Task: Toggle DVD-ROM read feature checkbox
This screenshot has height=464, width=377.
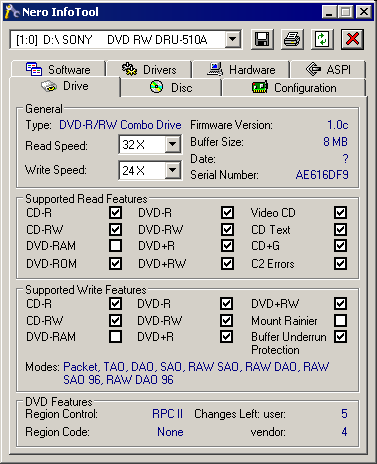Action: [115, 263]
